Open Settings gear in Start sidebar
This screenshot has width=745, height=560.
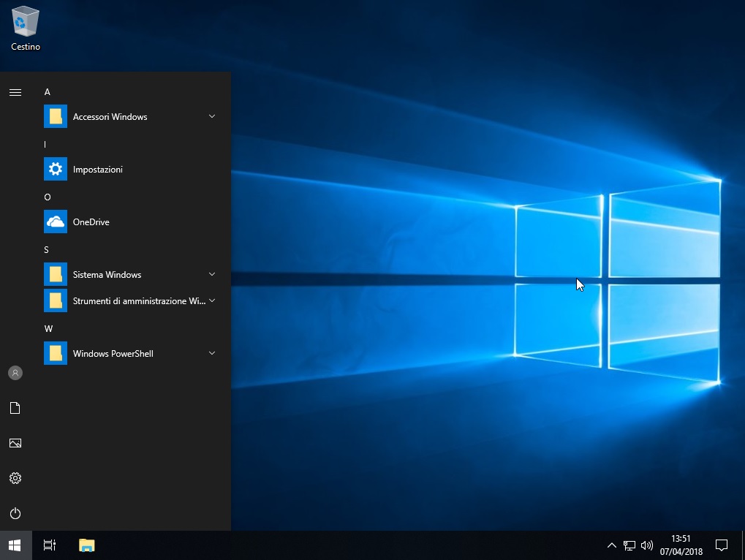[x=15, y=478]
